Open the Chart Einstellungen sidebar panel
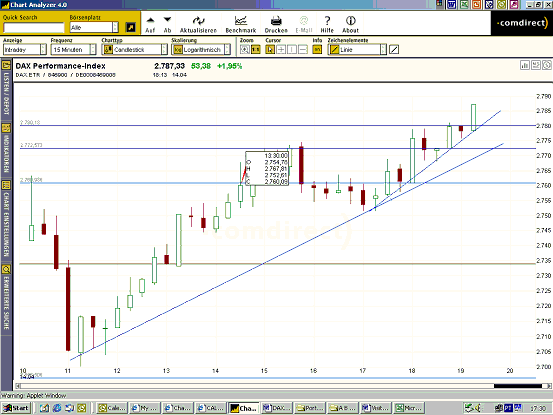Viewport: 553px width, 415px height. pos(6,224)
